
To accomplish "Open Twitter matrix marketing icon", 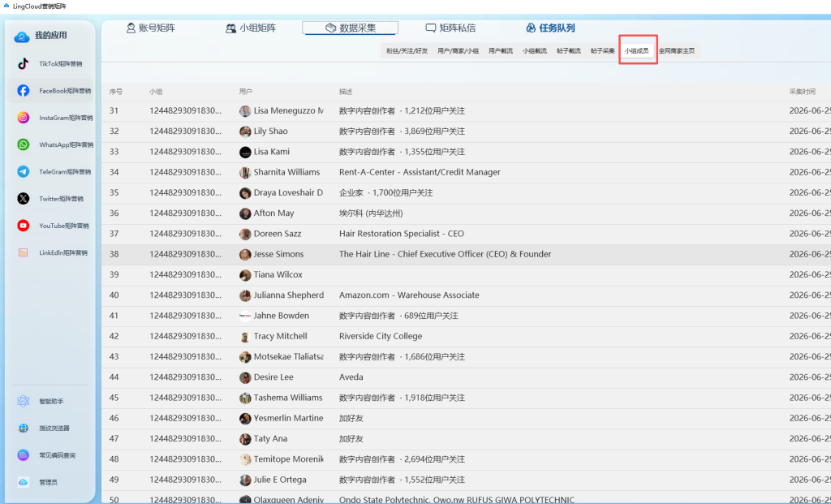I will 24,199.
